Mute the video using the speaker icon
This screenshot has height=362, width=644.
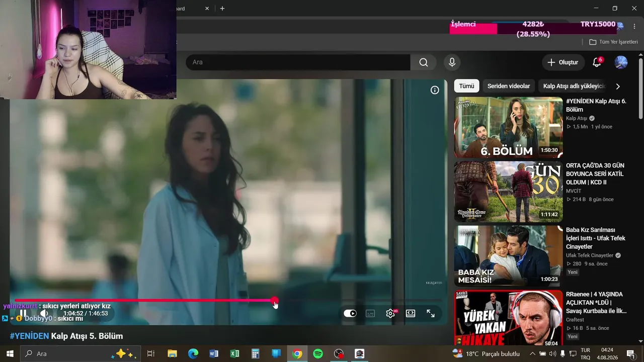44,313
